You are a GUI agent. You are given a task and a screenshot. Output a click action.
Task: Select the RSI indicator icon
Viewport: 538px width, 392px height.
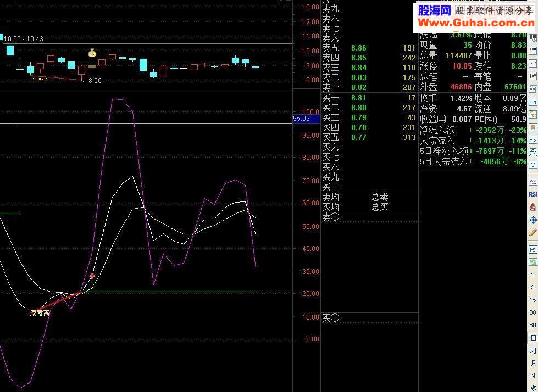click(x=533, y=194)
